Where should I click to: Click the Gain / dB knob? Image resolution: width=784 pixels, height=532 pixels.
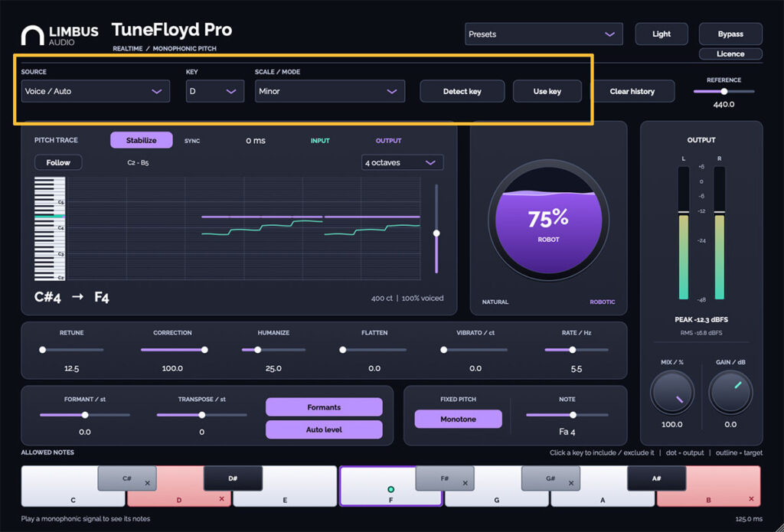[730, 393]
